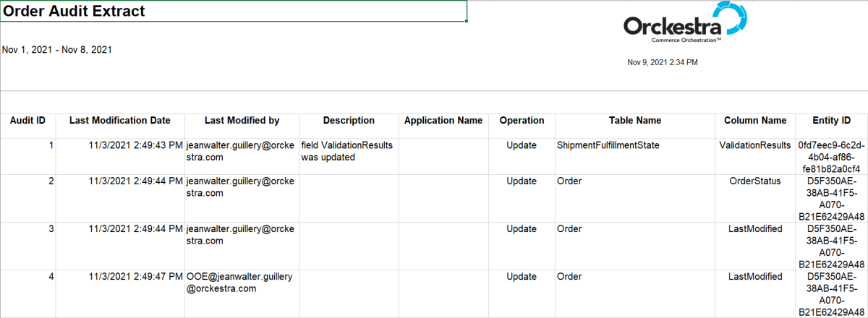Select the Operation column header
This screenshot has width=868, height=318.
pyautogui.click(x=522, y=121)
